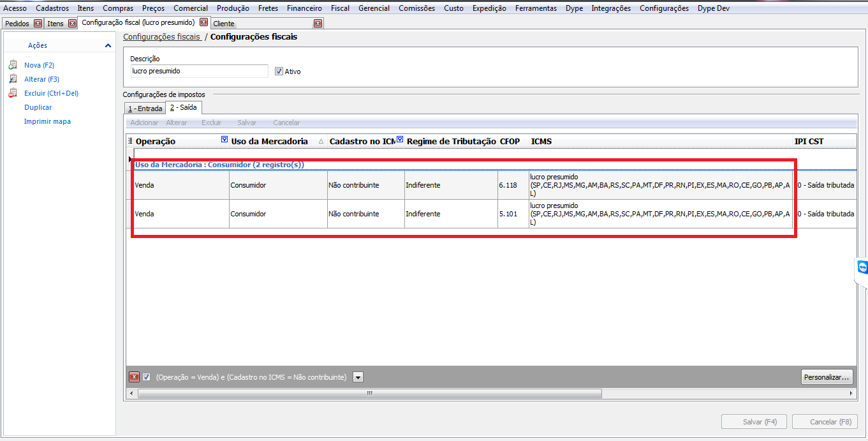Close the Pedidos tab with its X
Viewport: 868px width, 441px height.
point(38,24)
